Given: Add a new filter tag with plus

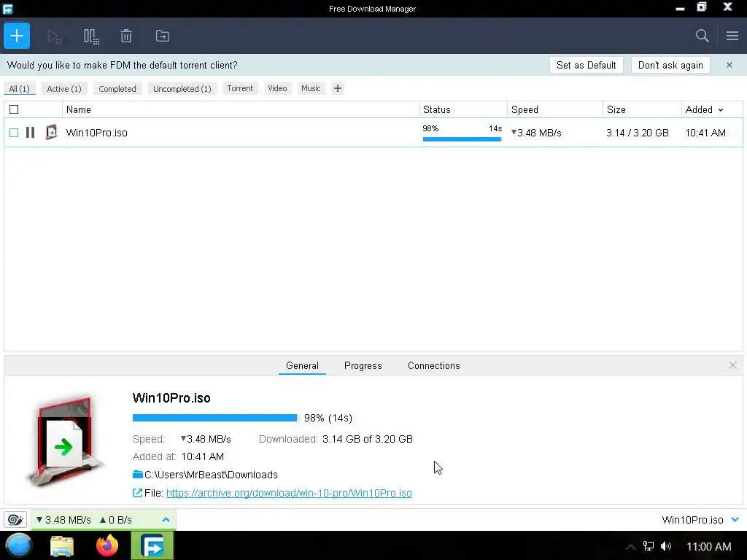Looking at the screenshot, I should tap(337, 88).
